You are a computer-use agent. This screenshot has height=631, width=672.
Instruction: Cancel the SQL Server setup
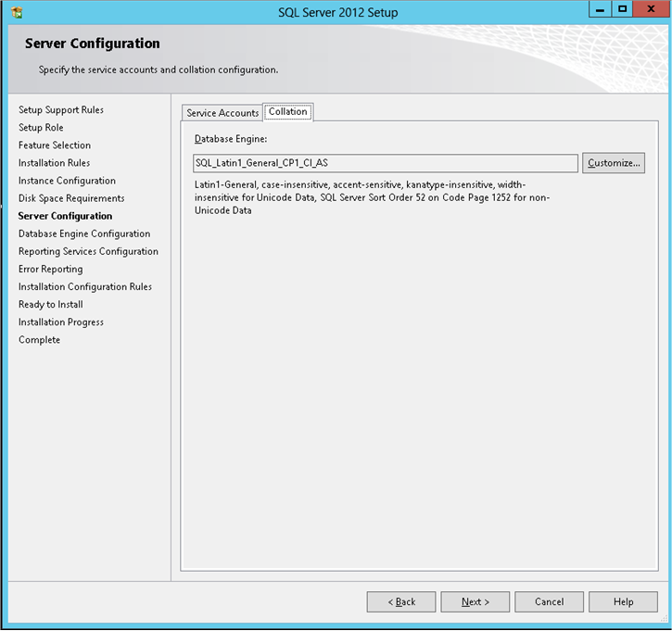pyautogui.click(x=549, y=602)
